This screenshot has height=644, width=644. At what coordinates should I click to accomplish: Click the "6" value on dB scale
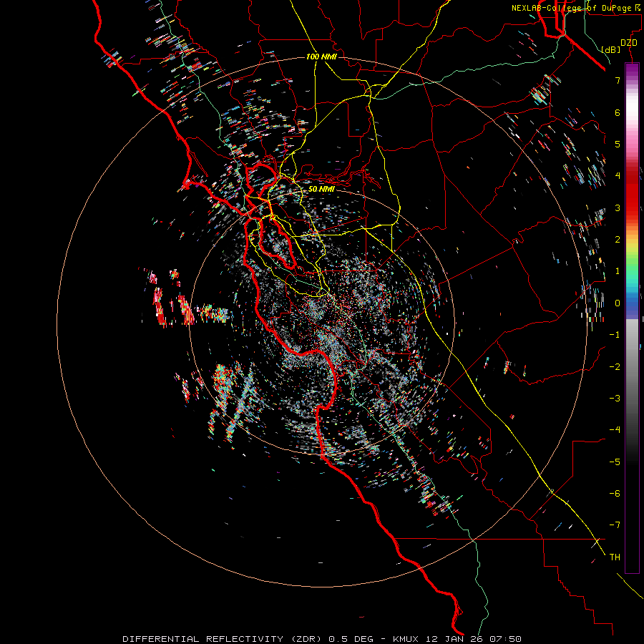(618, 112)
